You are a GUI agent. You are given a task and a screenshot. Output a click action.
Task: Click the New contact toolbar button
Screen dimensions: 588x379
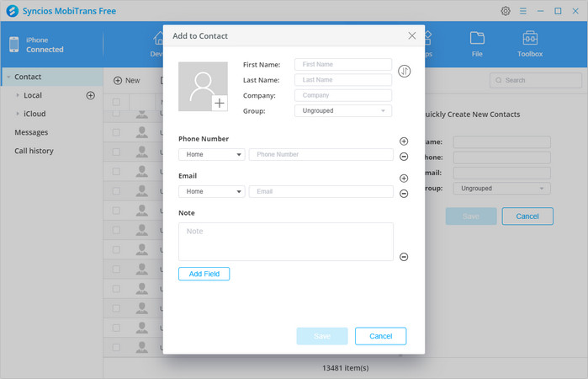pos(127,80)
